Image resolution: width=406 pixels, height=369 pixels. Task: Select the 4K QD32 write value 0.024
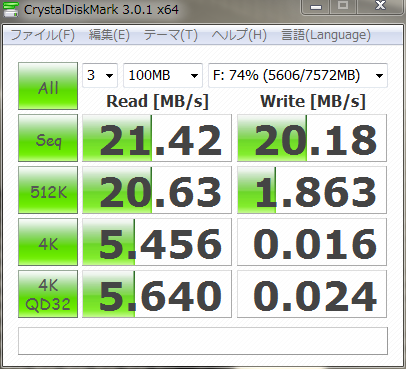click(x=312, y=294)
